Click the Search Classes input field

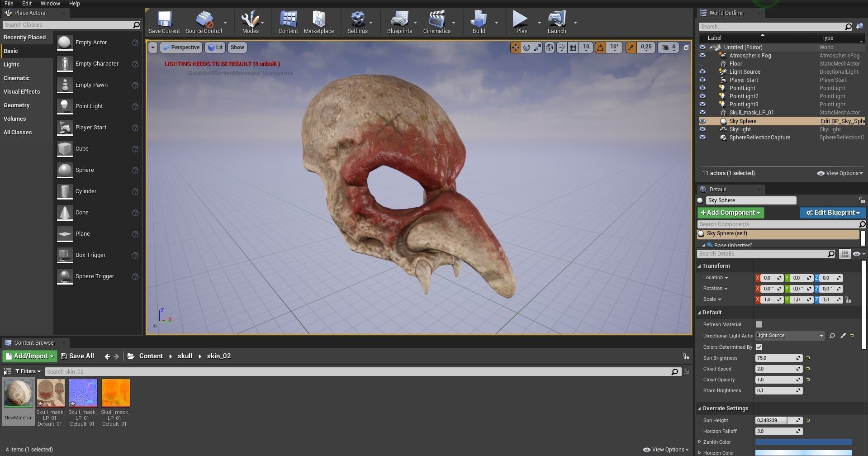point(71,25)
